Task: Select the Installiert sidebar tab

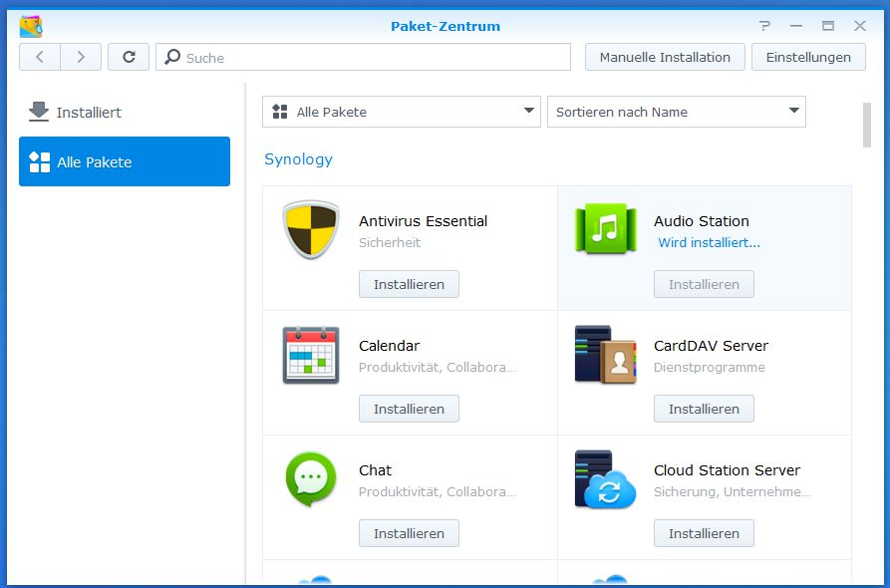Action: (x=125, y=112)
